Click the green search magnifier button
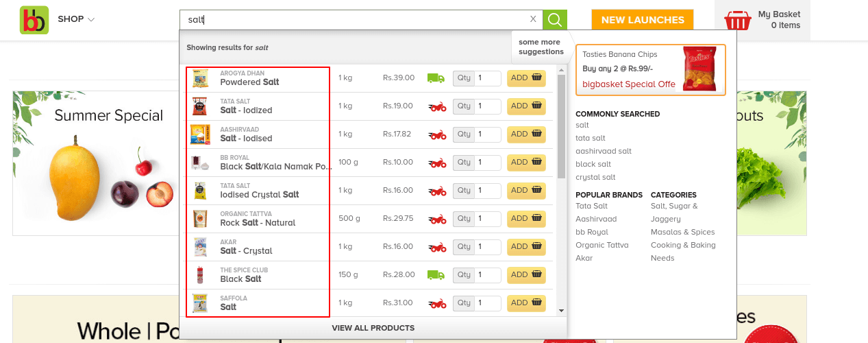The width and height of the screenshot is (868, 343). pos(555,20)
